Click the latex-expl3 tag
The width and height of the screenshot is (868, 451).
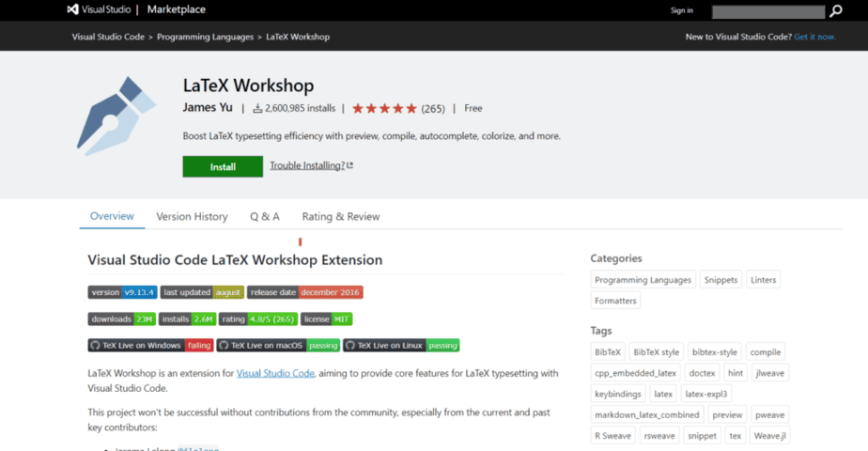(706, 394)
